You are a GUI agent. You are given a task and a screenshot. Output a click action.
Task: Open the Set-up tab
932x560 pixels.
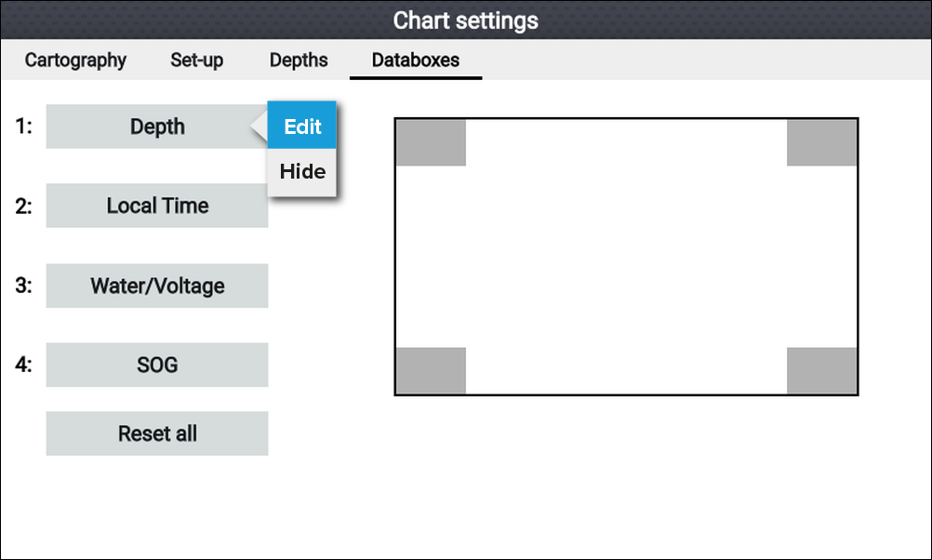tap(197, 60)
